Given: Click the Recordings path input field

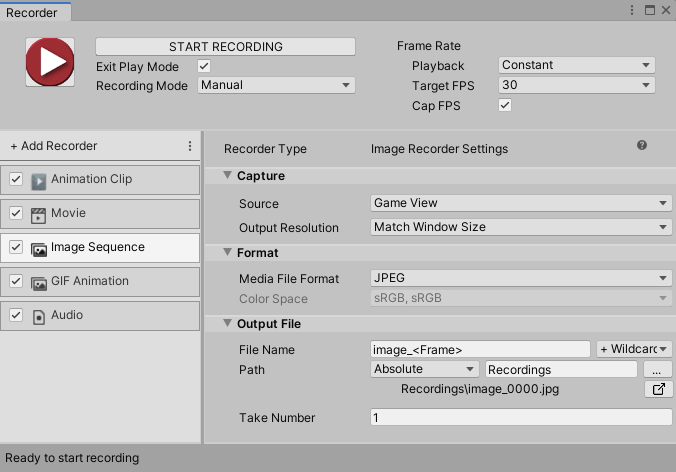Looking at the screenshot, I should (561, 369).
